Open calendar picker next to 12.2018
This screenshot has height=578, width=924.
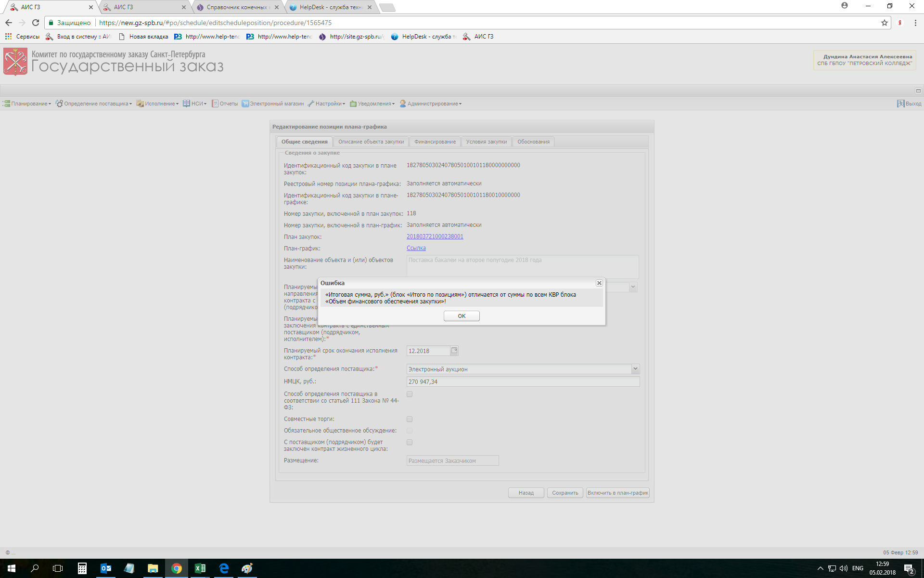(454, 351)
